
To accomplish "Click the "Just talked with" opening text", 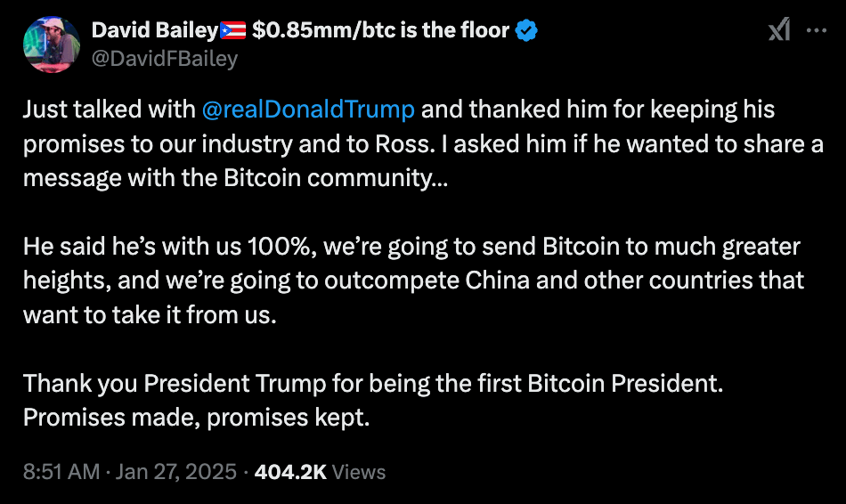I will 109,110.
